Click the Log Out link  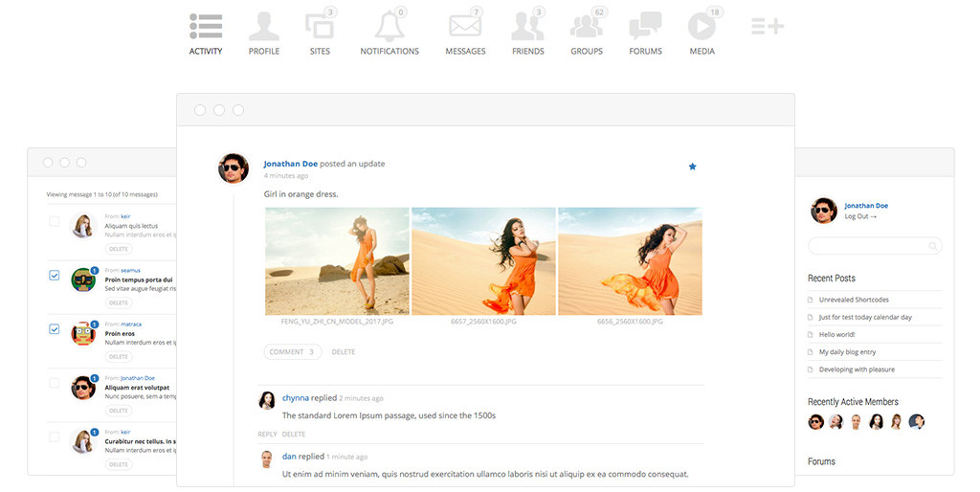(x=859, y=216)
